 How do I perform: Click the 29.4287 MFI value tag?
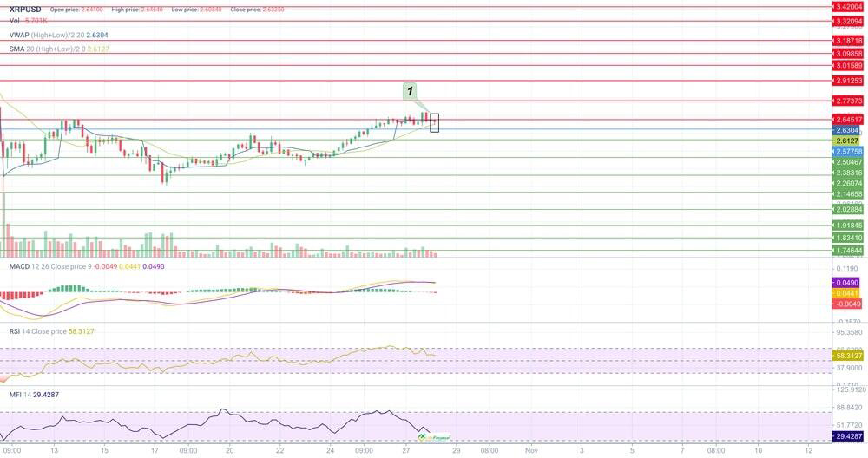tap(848, 437)
